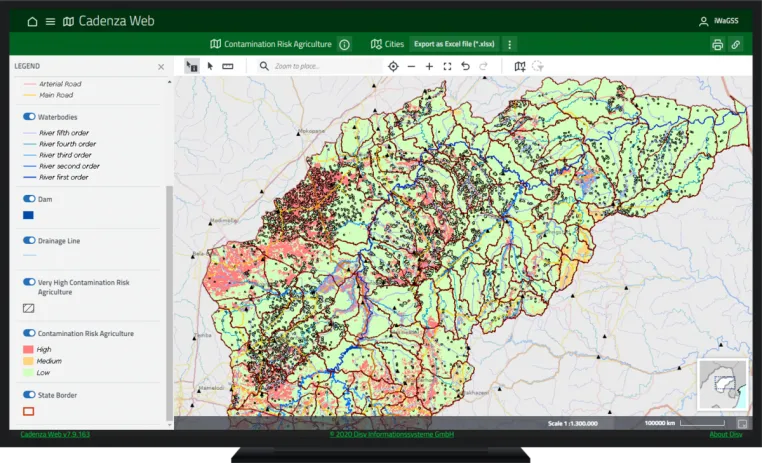Viewport: 762px width, 463px height.
Task: Print the map using printer icon
Action: tap(717, 45)
